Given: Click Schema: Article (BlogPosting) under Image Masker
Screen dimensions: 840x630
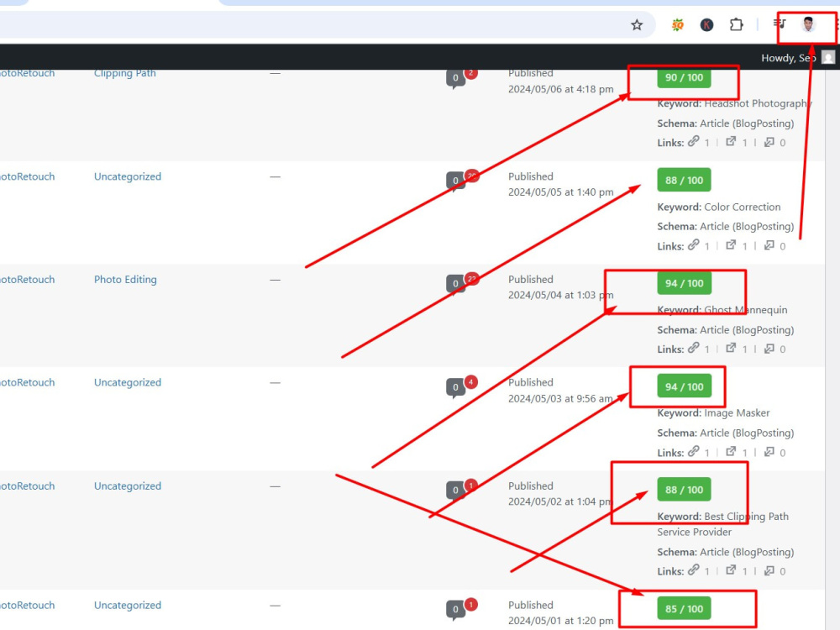Looking at the screenshot, I should (x=726, y=433).
